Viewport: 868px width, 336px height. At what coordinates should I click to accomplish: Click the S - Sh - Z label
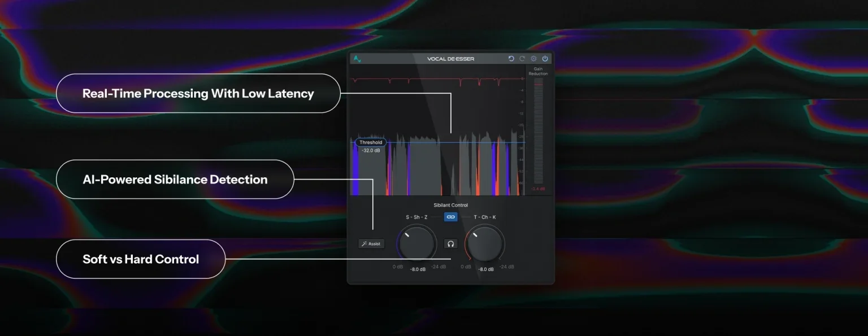(x=416, y=217)
